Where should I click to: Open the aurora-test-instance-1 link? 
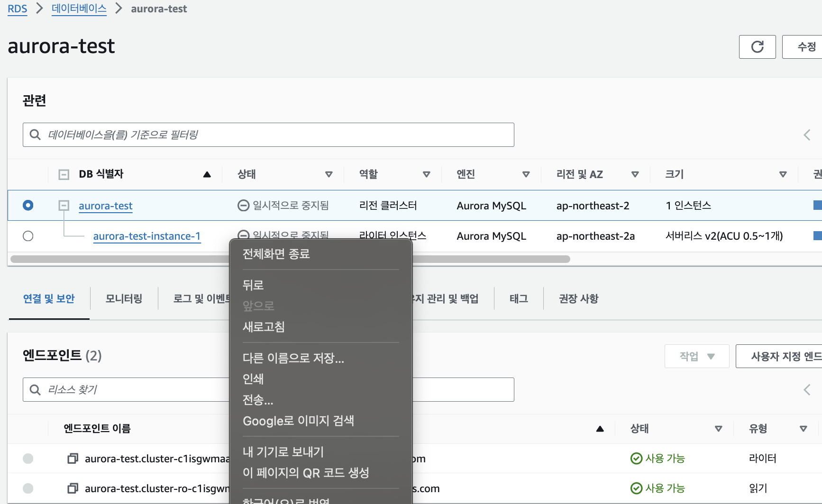147,236
